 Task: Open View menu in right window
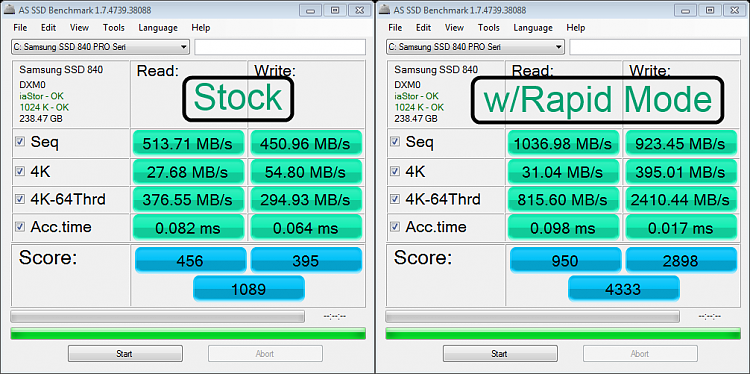click(x=454, y=28)
